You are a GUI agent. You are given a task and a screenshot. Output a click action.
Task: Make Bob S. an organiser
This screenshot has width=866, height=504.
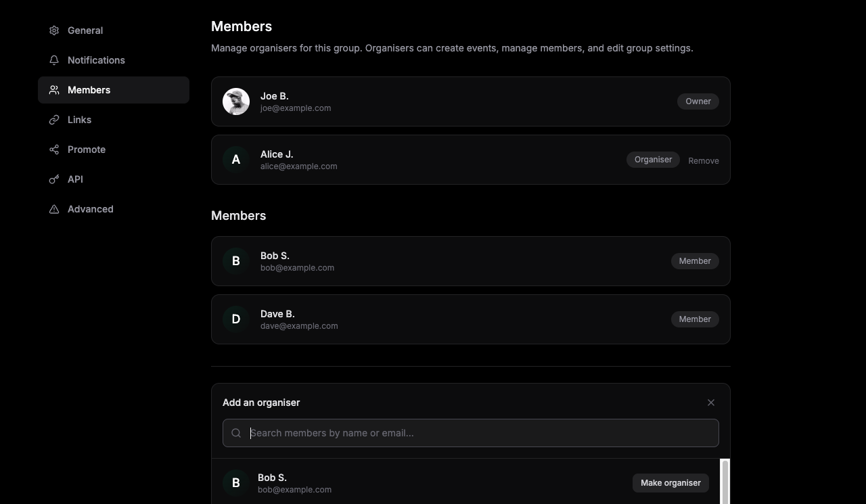pyautogui.click(x=670, y=482)
